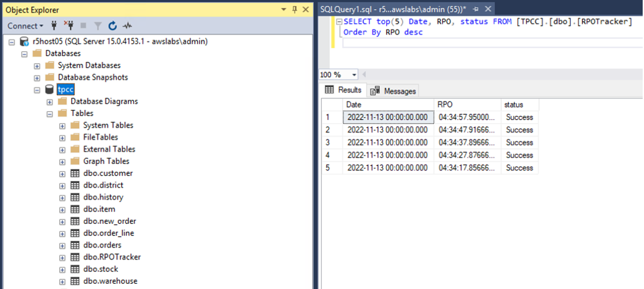The image size is (644, 289).
Task: Refresh Object Explorer with the circular arrow icon
Action: coord(113,26)
